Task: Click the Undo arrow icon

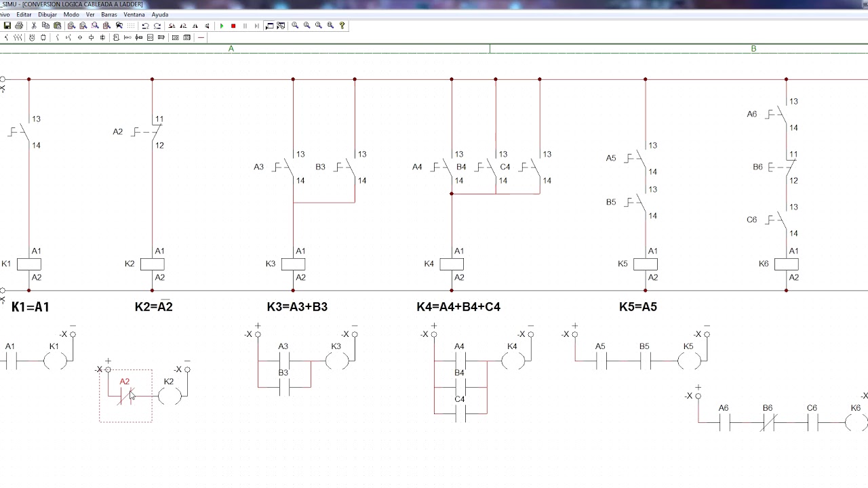Action: click(x=145, y=26)
